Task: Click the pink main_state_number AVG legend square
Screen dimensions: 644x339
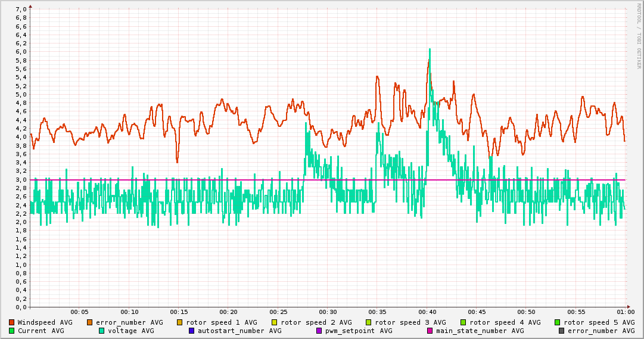Action: coord(430,331)
